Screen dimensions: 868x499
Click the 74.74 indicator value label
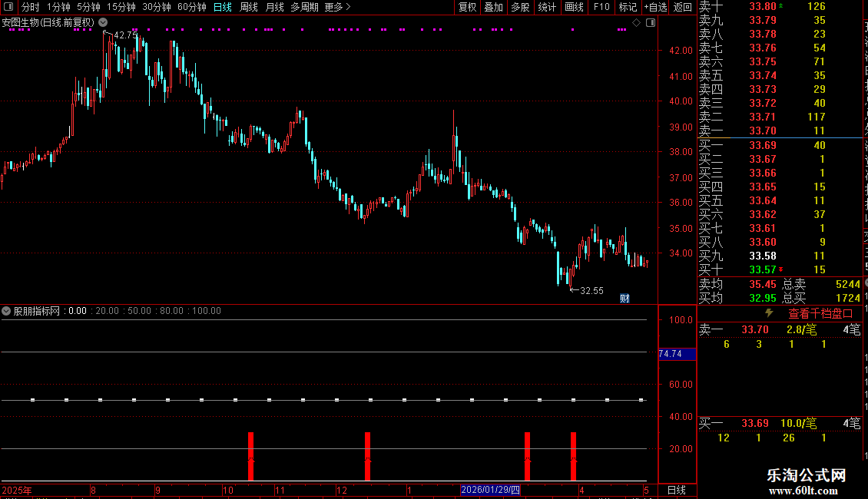pyautogui.click(x=677, y=354)
